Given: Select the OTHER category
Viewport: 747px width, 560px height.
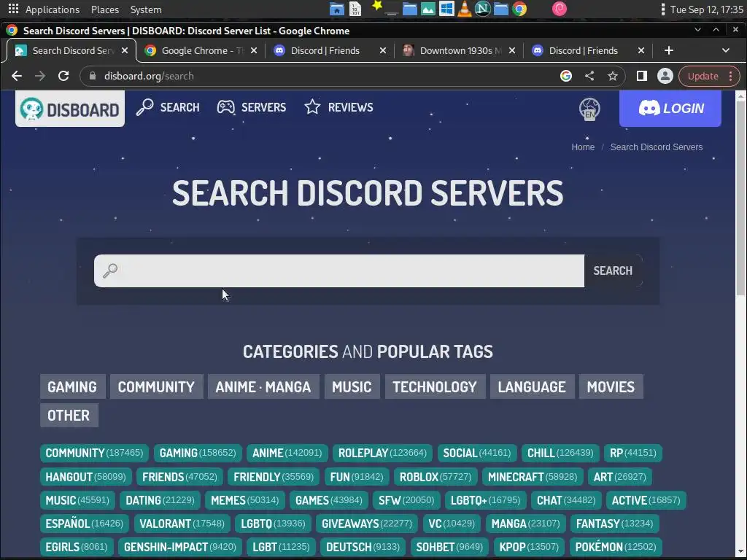Looking at the screenshot, I should coord(69,415).
